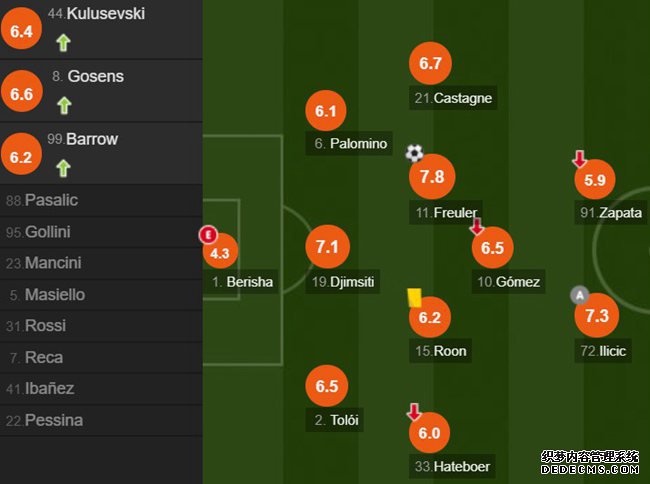
Task: Select Pasalic in the bench list
Action: tap(101, 201)
